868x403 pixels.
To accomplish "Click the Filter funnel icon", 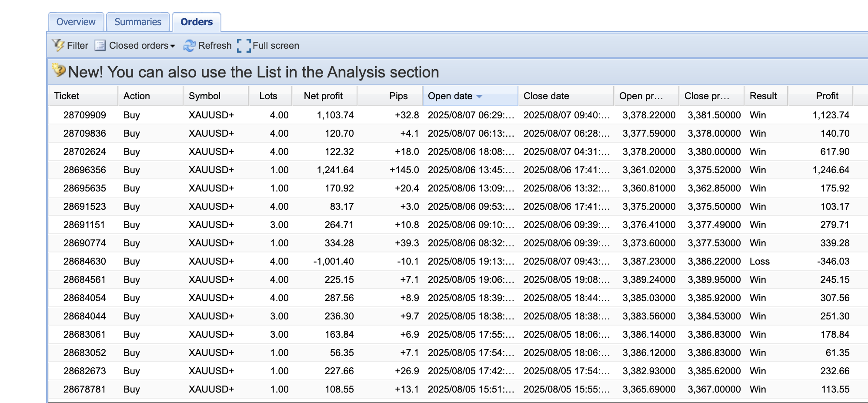I will pos(58,45).
